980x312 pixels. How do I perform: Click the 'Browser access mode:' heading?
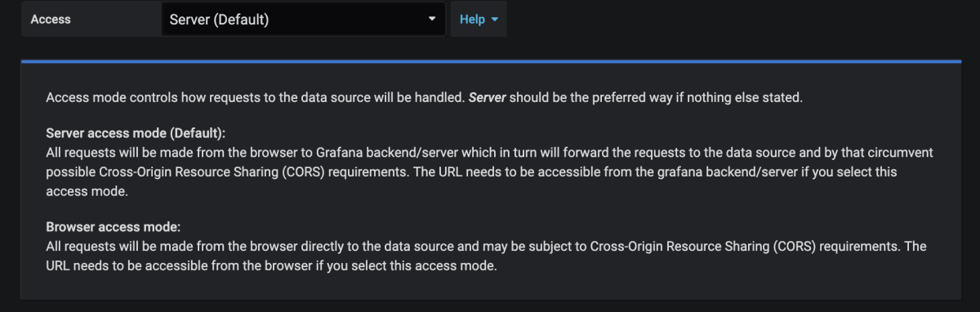(114, 225)
